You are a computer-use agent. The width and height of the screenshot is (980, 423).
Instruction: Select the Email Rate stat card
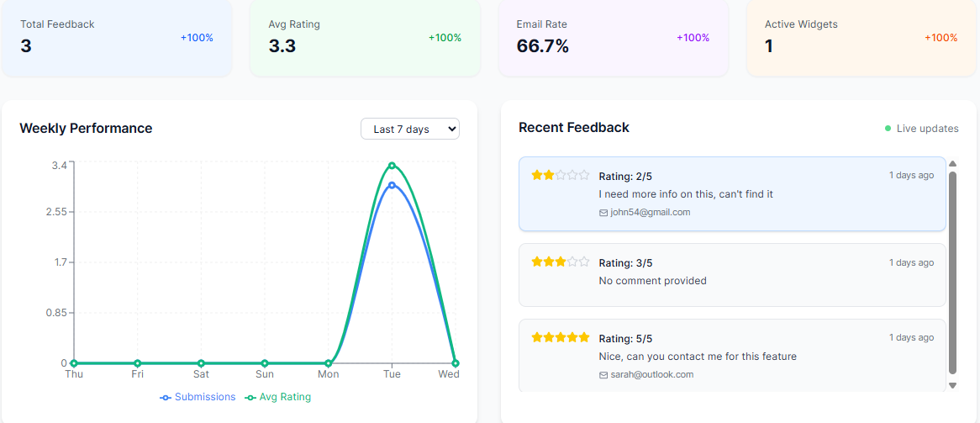click(x=613, y=38)
